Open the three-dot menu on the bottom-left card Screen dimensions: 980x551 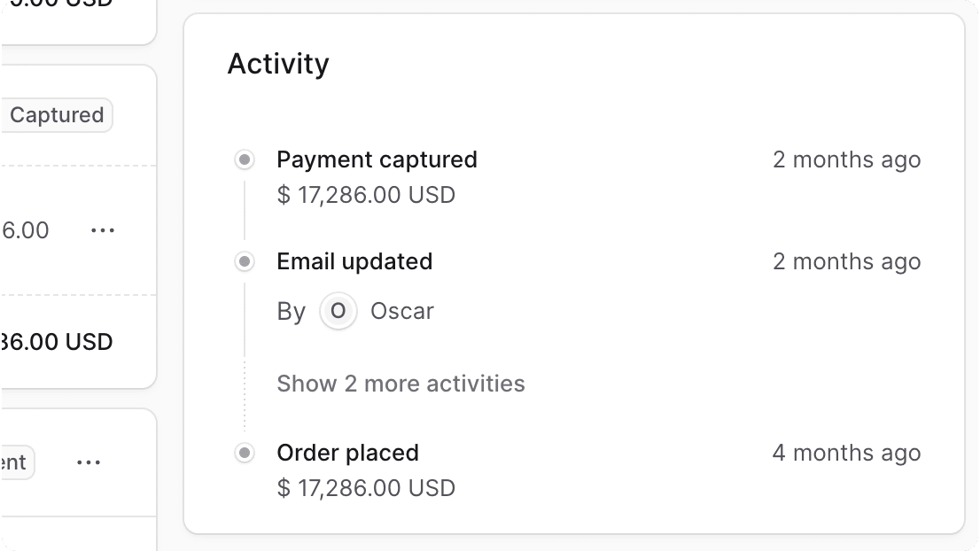pos(89,462)
